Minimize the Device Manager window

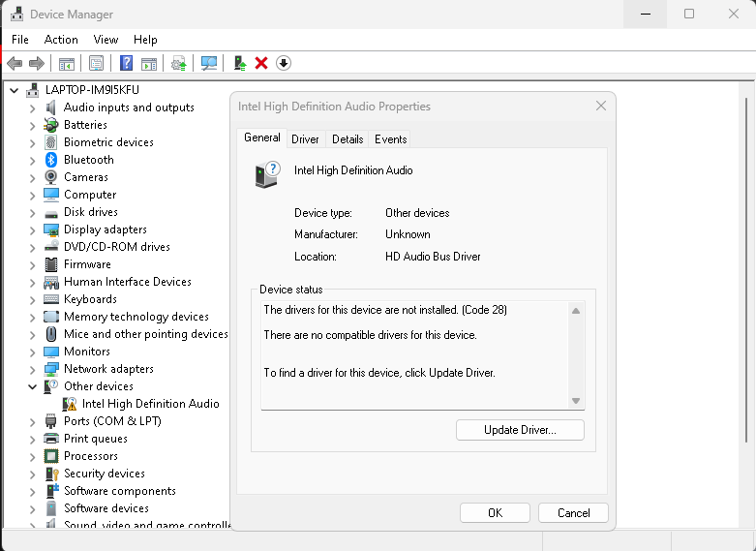click(x=646, y=14)
